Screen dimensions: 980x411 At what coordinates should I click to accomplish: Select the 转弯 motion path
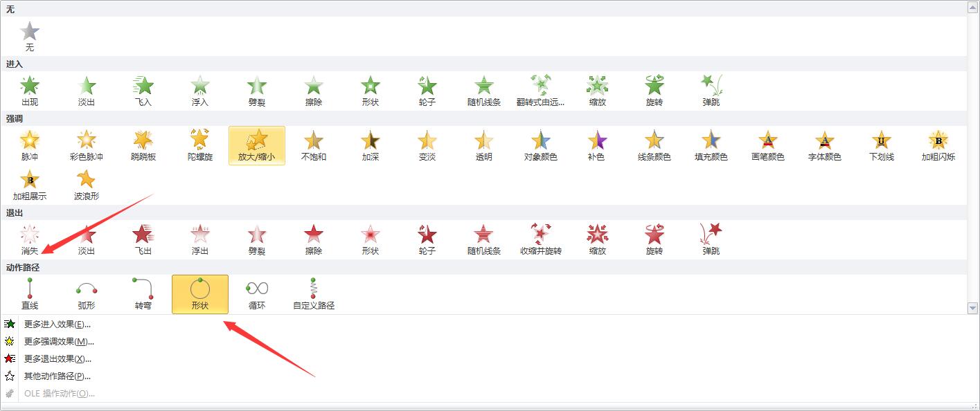pyautogui.click(x=143, y=294)
